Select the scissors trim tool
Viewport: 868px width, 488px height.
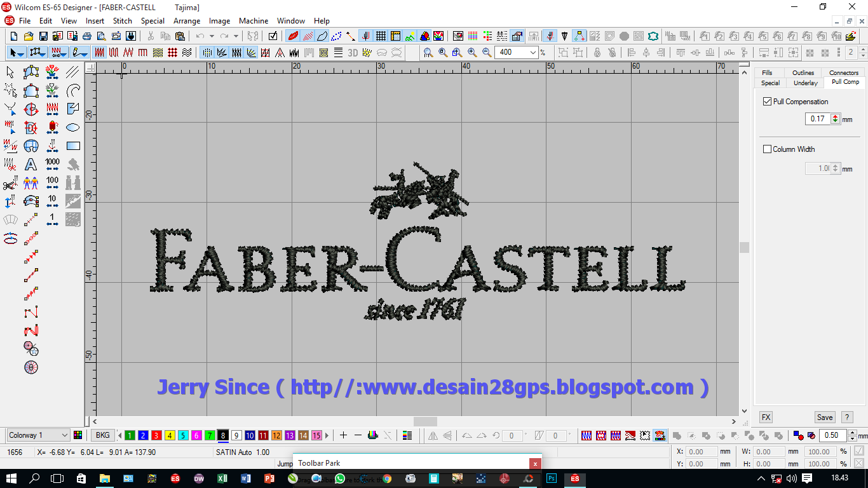10,184
